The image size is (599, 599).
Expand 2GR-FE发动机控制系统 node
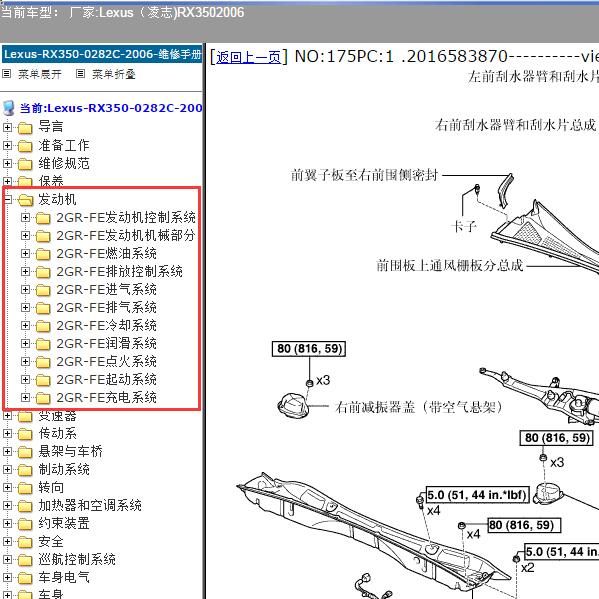click(25, 217)
